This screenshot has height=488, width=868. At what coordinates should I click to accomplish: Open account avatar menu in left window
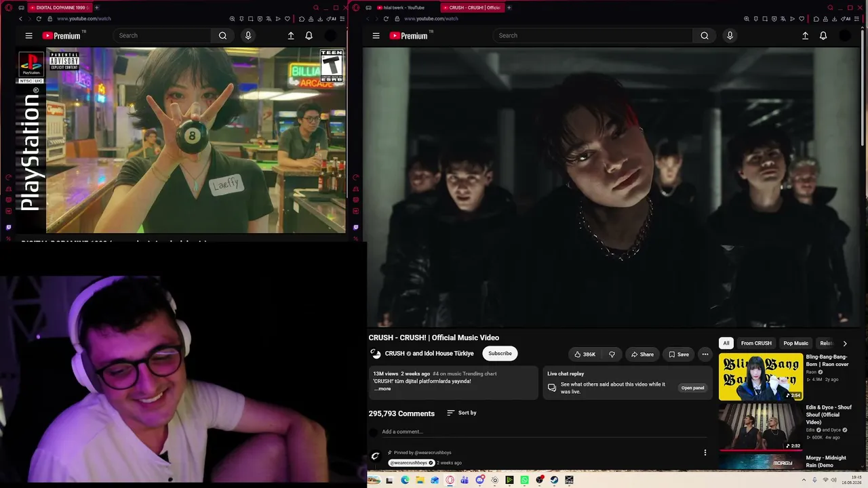point(330,36)
